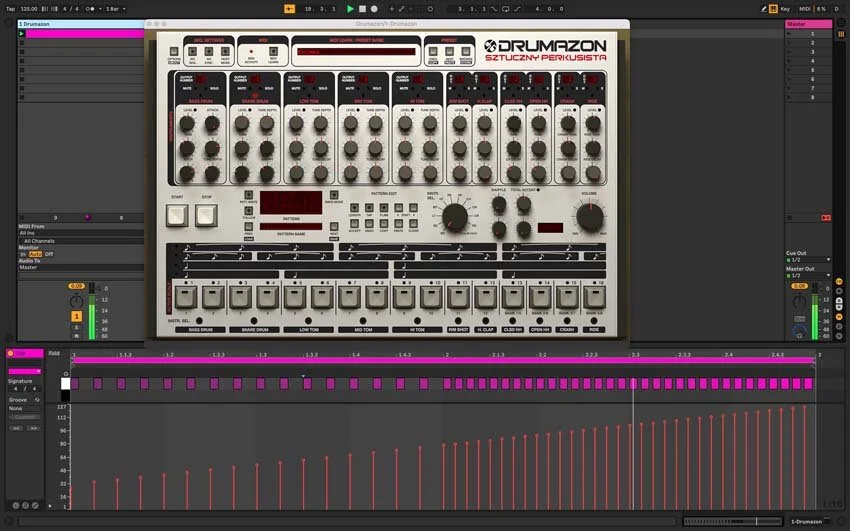Click the 1-Drumazon device tab at bottom

pyautogui.click(x=806, y=521)
